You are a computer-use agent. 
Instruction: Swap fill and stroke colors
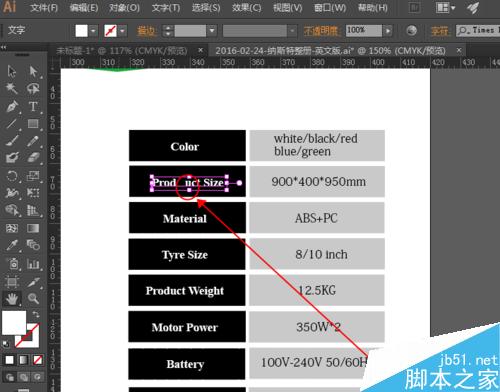(x=36, y=314)
